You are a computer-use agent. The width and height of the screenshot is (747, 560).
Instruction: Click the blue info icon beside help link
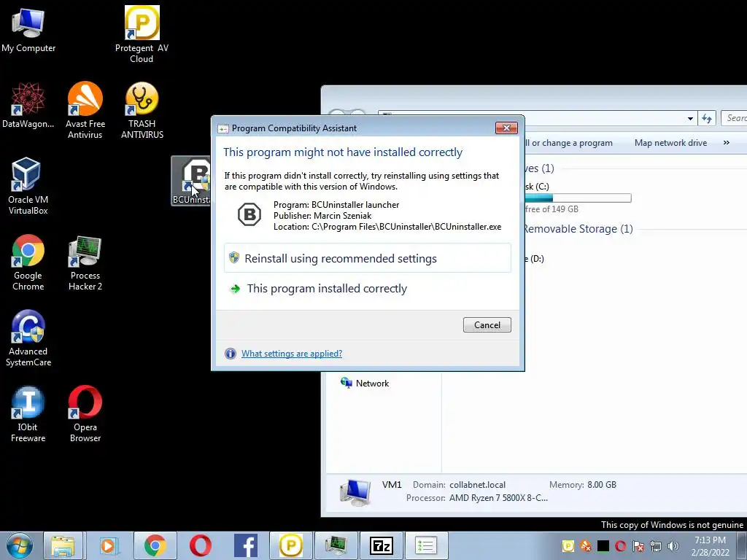[x=230, y=354]
